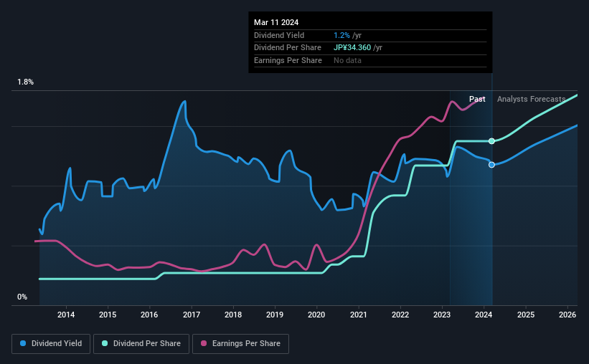Click the 2022 x-axis label
The height and width of the screenshot is (364, 589).
click(x=400, y=315)
